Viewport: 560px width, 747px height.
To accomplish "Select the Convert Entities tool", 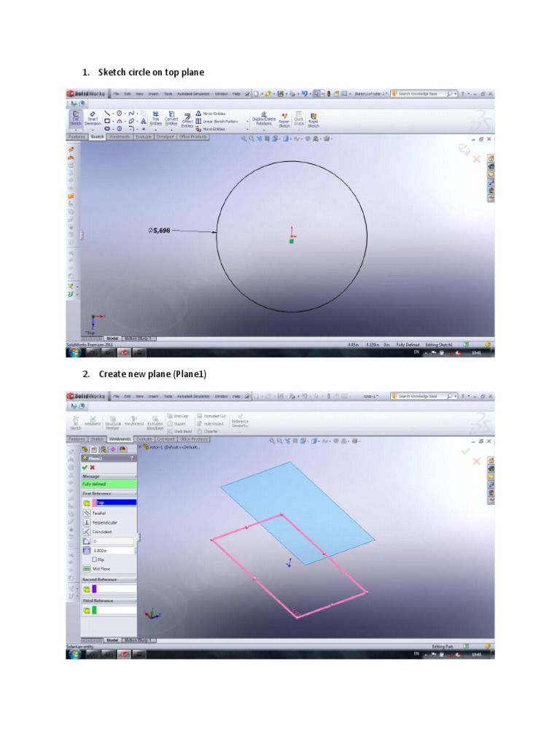I will (x=171, y=119).
